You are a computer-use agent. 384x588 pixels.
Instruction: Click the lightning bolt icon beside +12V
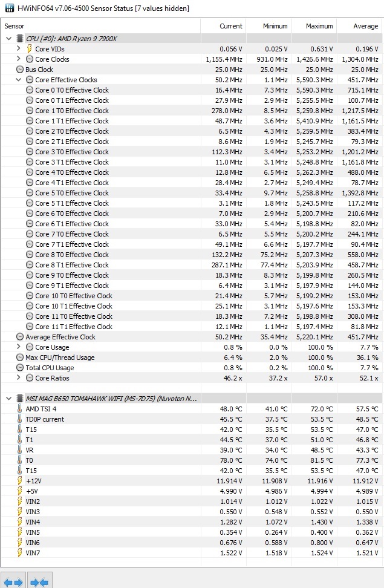[19, 481]
